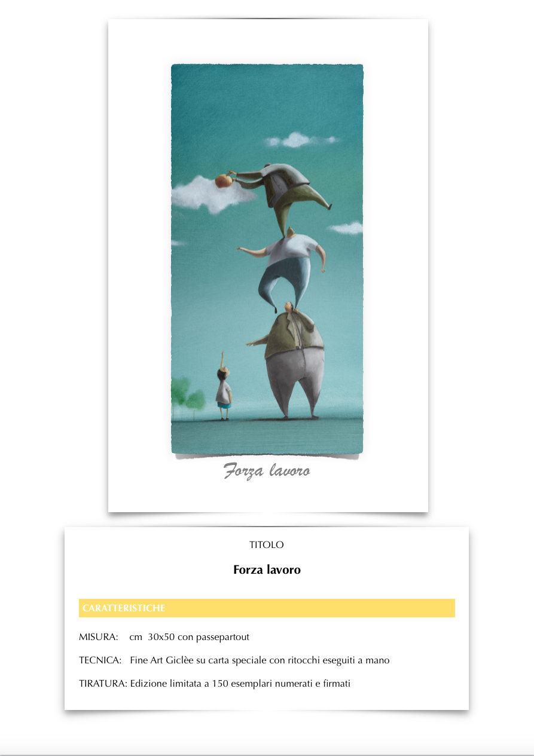Image resolution: width=534 pixels, height=756 pixels.
Task: Click the large man in grey trousers
Action: pyautogui.click(x=292, y=361)
